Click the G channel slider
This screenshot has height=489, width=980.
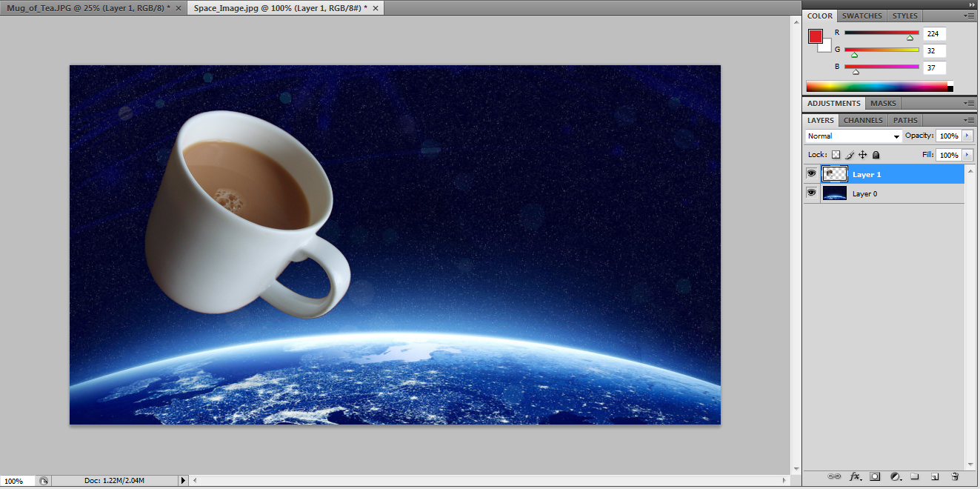pos(881,50)
